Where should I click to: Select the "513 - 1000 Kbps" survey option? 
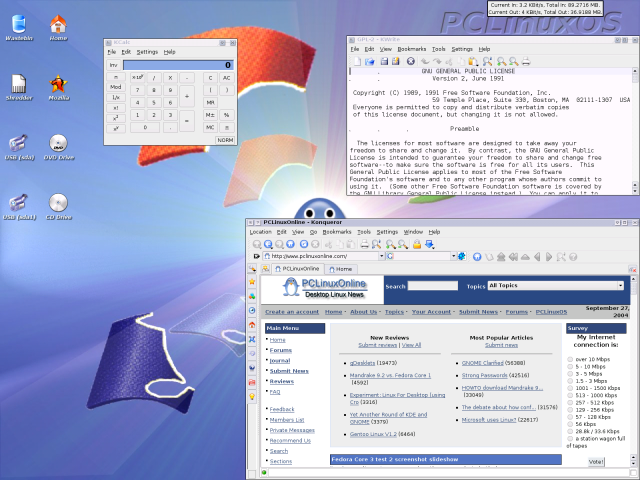pyautogui.click(x=570, y=395)
